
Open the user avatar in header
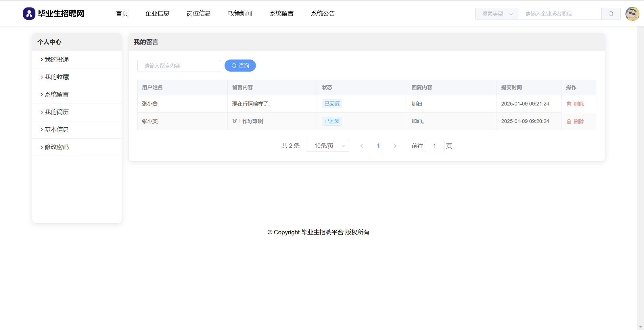coord(632,14)
